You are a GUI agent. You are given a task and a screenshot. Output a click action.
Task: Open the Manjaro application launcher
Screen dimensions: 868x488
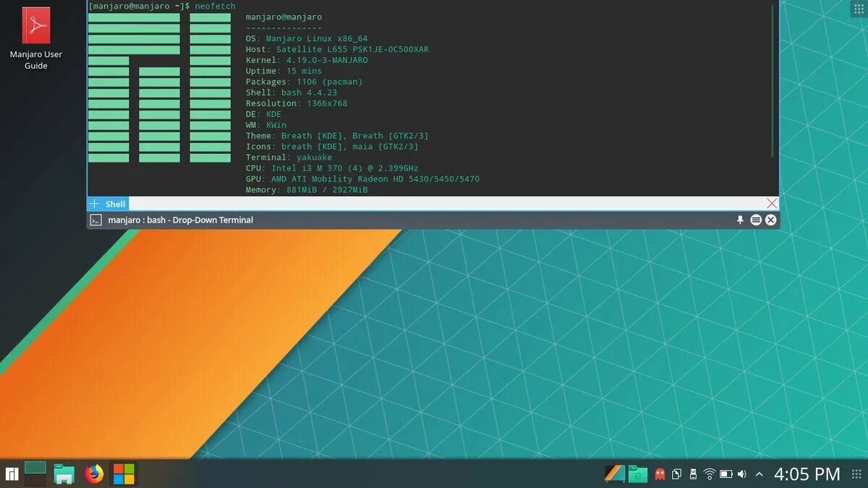coord(12,474)
